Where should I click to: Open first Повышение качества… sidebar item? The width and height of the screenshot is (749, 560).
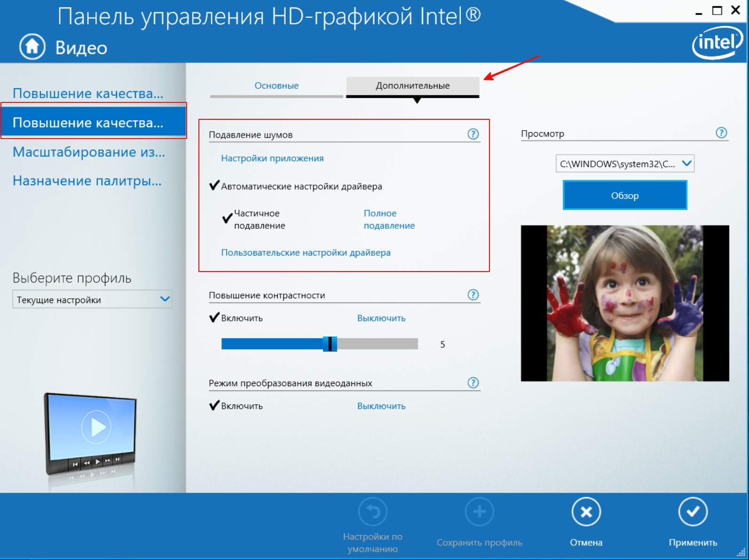[x=88, y=93]
